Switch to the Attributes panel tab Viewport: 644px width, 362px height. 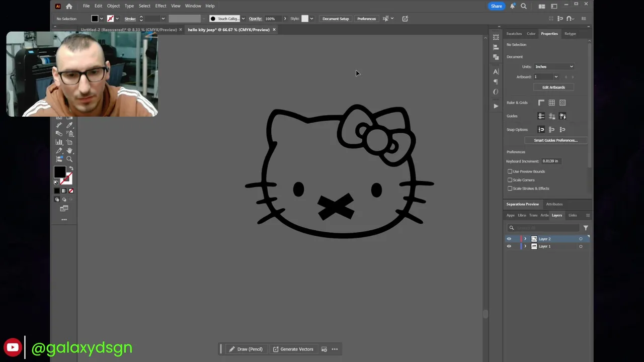(554, 204)
